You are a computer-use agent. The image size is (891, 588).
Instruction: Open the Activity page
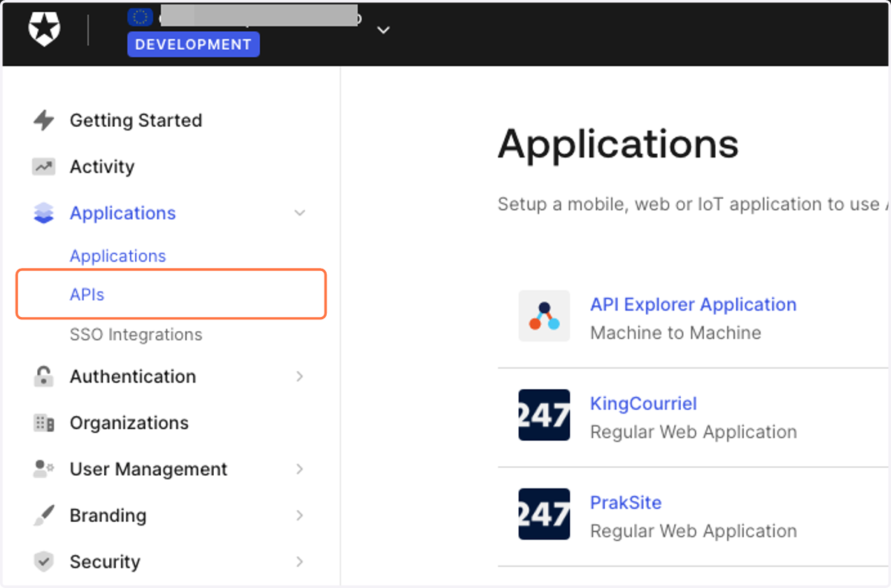click(x=102, y=167)
